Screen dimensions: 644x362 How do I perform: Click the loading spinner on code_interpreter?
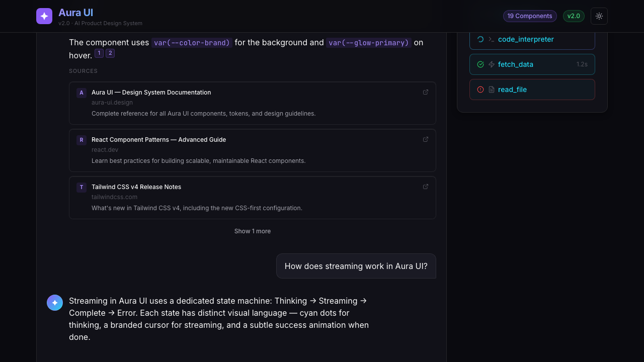pyautogui.click(x=480, y=39)
